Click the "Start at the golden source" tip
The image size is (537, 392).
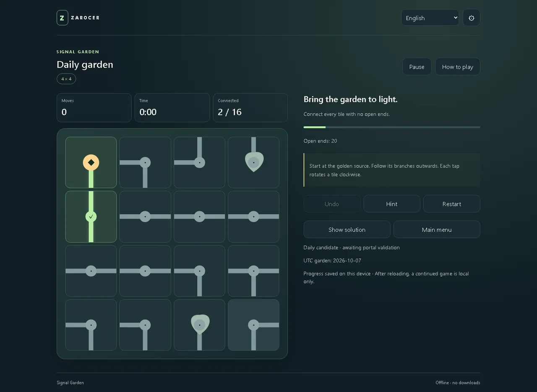pyautogui.click(x=392, y=170)
